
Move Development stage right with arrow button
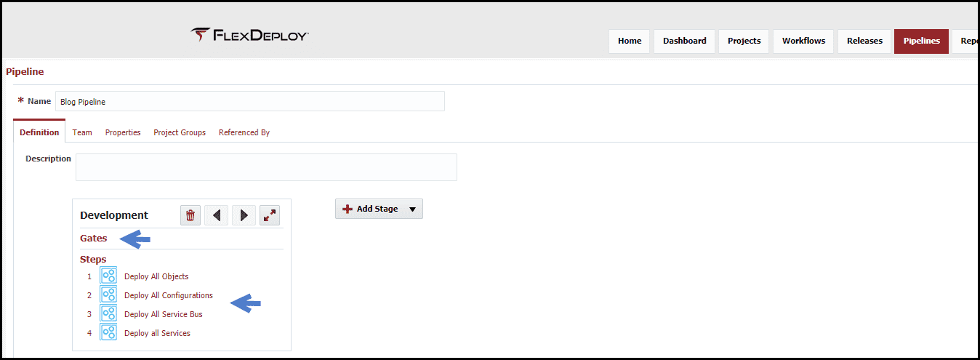click(244, 215)
